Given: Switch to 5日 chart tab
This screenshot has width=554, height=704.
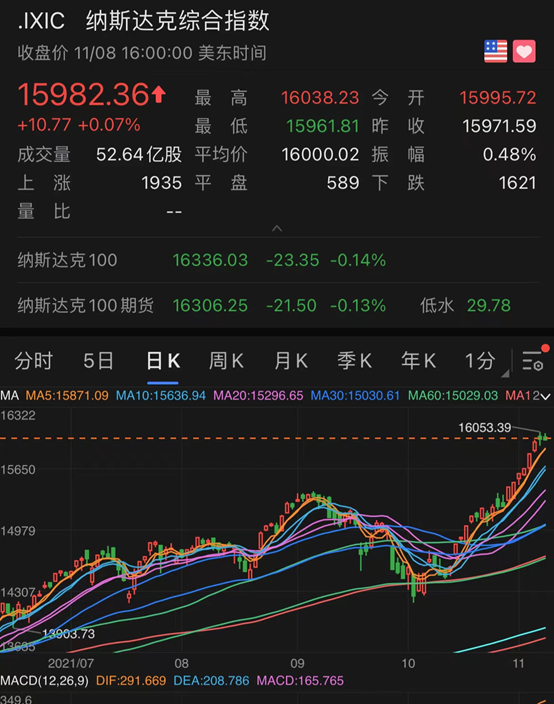Looking at the screenshot, I should click(98, 361).
